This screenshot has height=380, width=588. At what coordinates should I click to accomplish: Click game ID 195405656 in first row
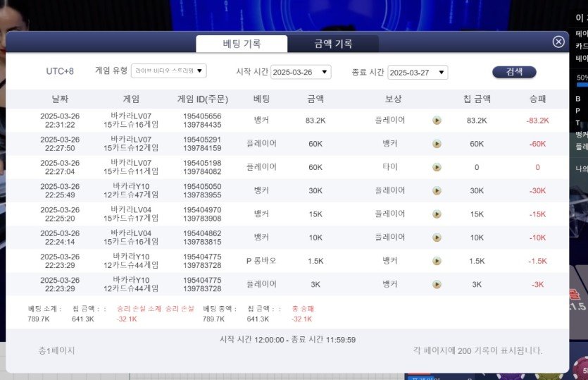[202, 116]
